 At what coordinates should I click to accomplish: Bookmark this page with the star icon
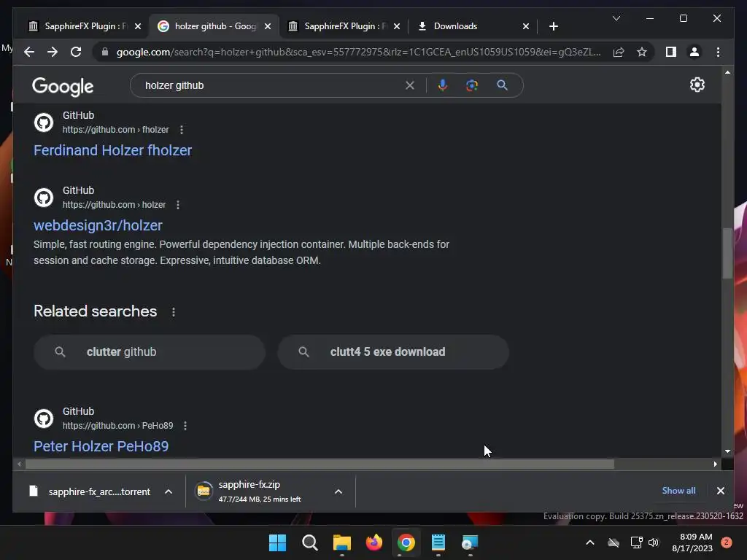point(642,52)
